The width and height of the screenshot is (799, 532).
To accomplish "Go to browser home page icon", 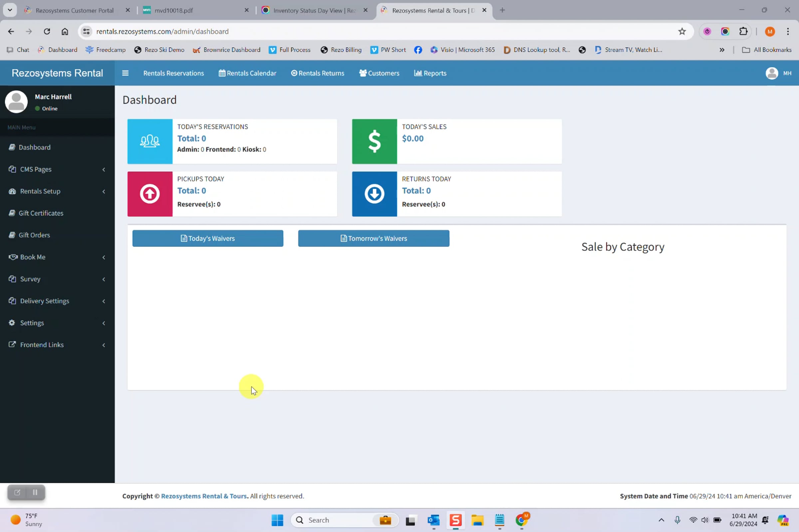I will (65, 31).
